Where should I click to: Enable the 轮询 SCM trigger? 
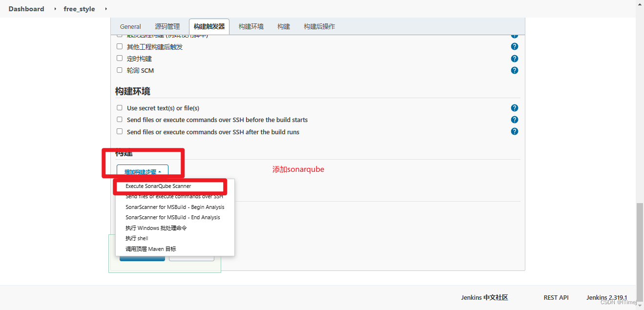pos(120,70)
